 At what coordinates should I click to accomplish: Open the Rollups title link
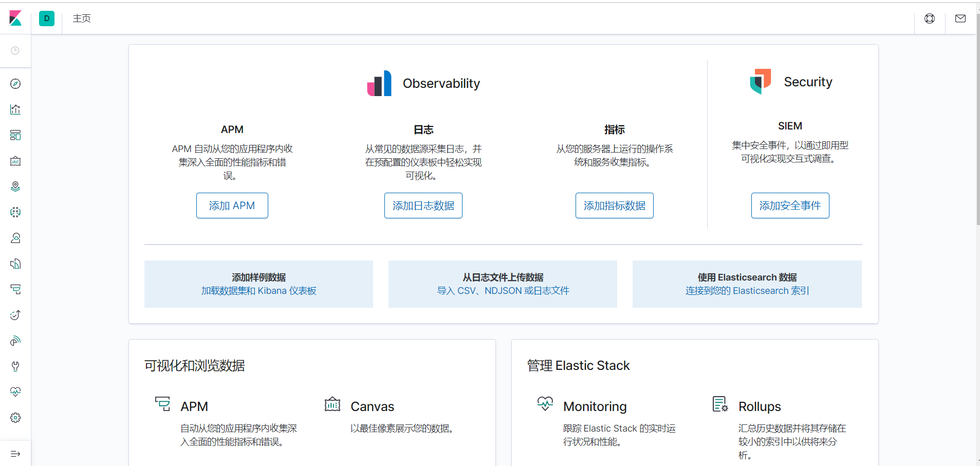point(760,406)
